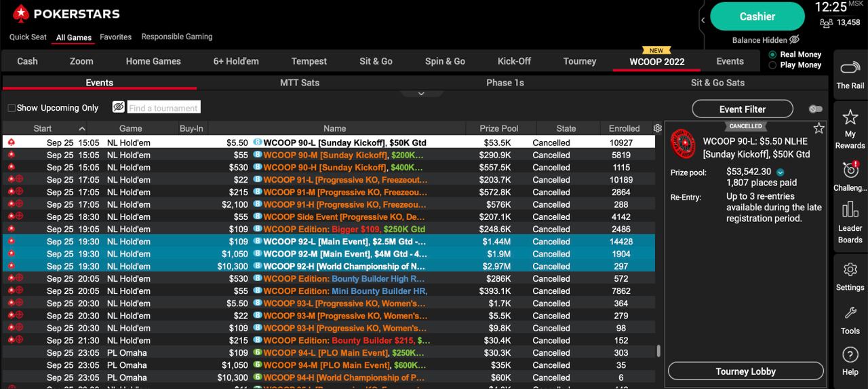Click the WCOOP 90-L tournament chip image
Image resolution: width=868 pixels, height=389 pixels.
(x=683, y=144)
